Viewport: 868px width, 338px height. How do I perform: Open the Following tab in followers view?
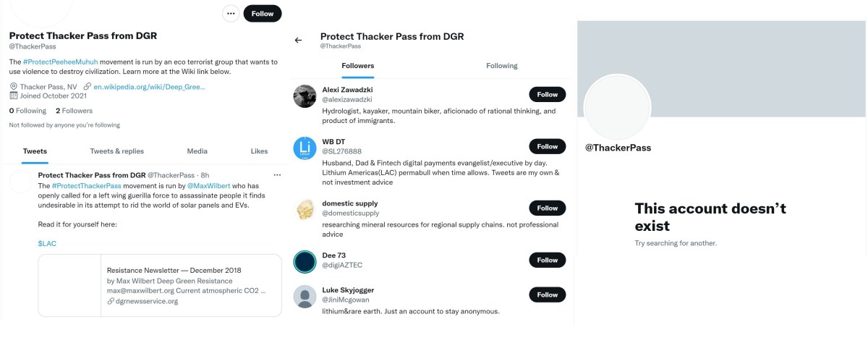pos(502,66)
